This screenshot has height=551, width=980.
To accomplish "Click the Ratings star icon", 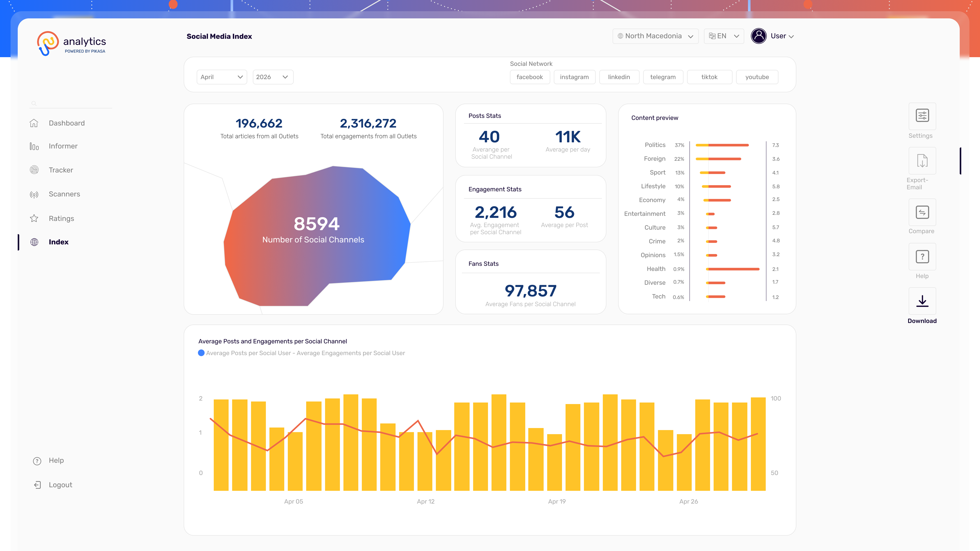I will click(x=34, y=218).
